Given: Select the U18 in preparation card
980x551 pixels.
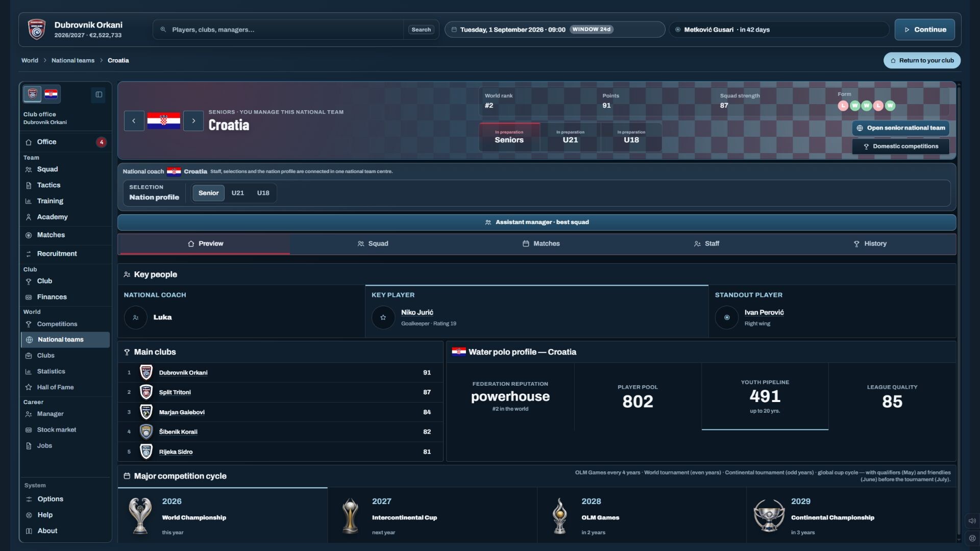Looking at the screenshot, I should 631,137.
